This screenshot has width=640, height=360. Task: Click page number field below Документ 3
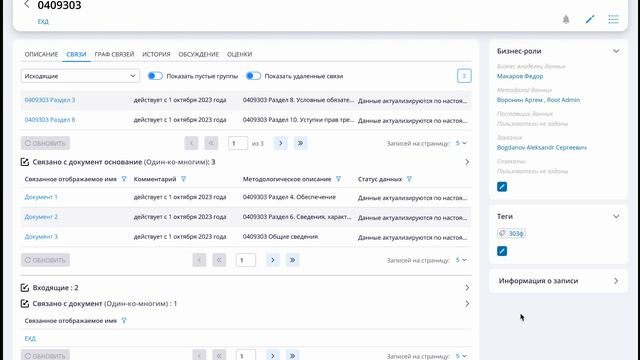(246, 260)
